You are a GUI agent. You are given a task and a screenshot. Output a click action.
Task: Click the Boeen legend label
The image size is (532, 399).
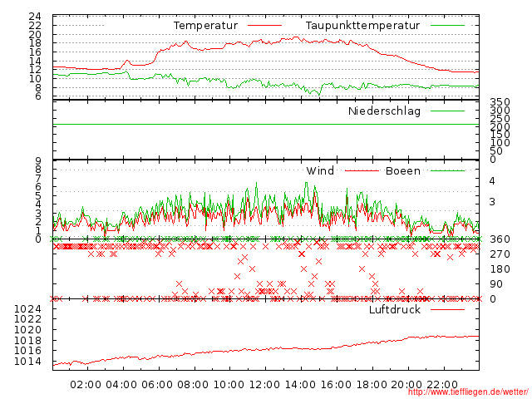(x=403, y=170)
